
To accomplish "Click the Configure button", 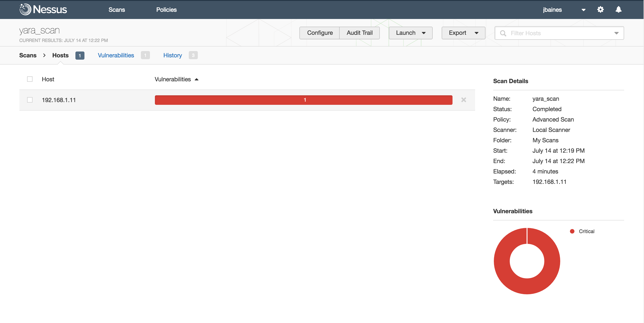I will point(320,33).
